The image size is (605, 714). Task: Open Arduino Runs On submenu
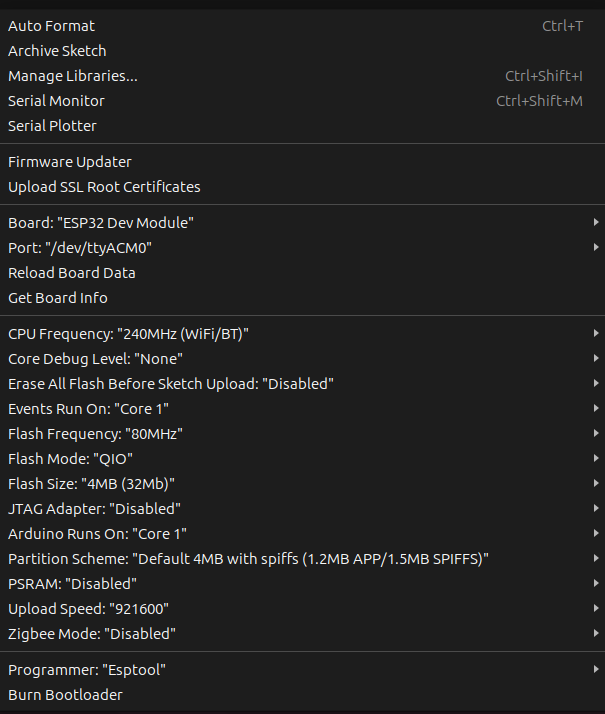point(302,534)
